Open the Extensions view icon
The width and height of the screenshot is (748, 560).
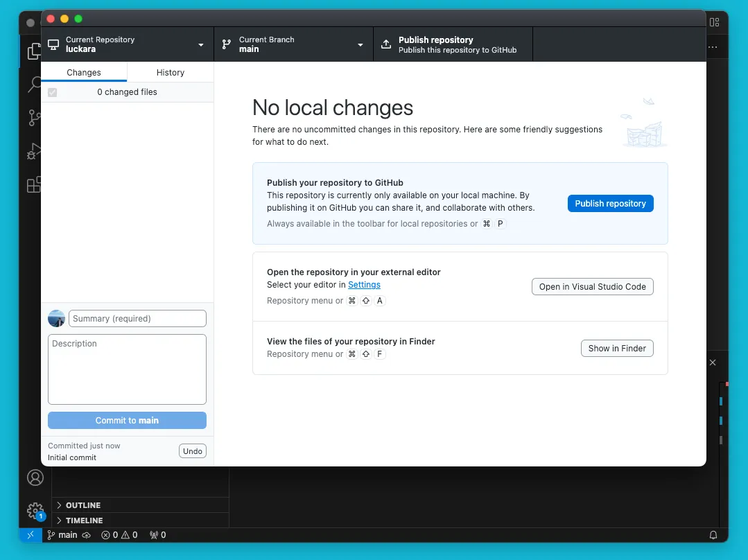(33, 185)
